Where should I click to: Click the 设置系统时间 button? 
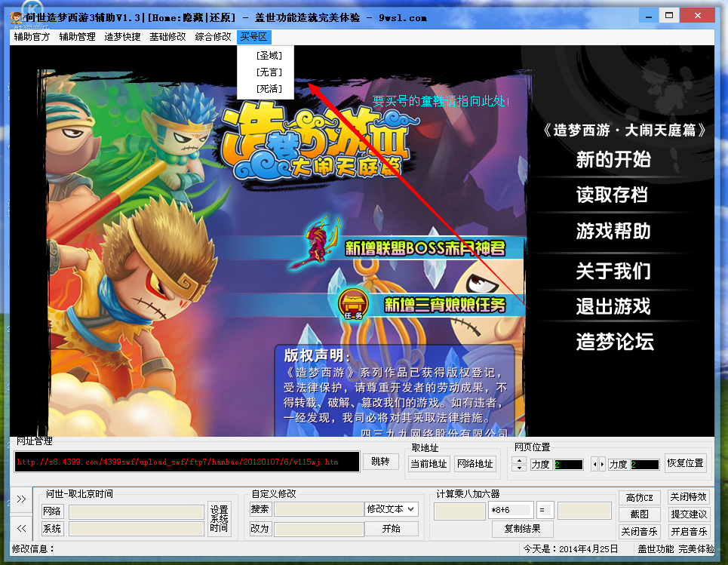[219, 518]
